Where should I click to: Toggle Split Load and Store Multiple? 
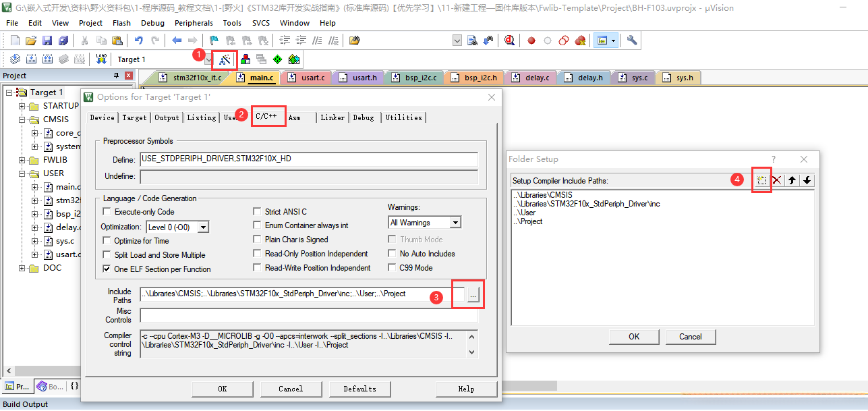[107, 255]
